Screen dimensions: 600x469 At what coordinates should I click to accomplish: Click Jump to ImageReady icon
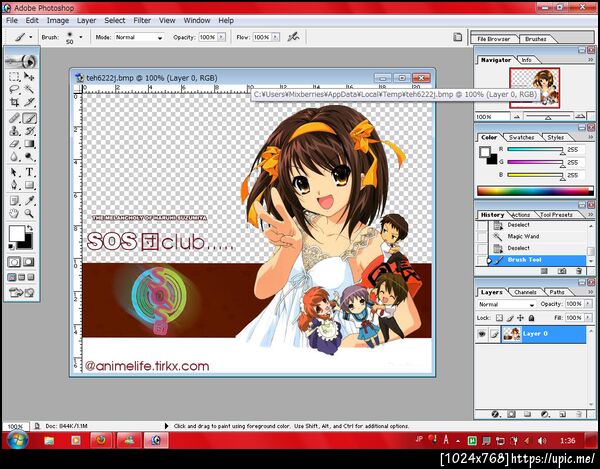[21, 293]
